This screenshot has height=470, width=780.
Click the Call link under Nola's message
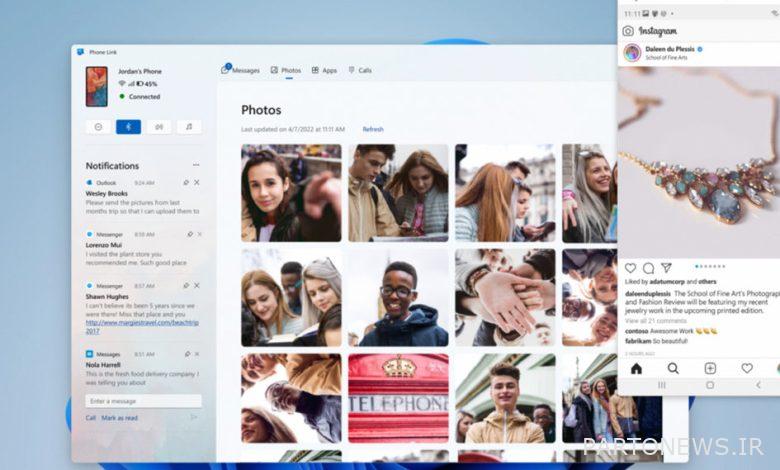click(x=91, y=418)
